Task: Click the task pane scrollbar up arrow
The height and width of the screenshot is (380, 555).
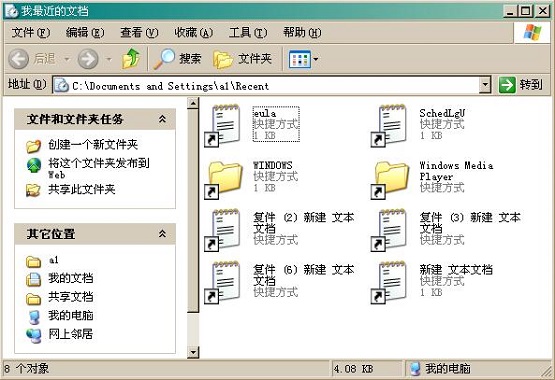Action: pos(193,103)
